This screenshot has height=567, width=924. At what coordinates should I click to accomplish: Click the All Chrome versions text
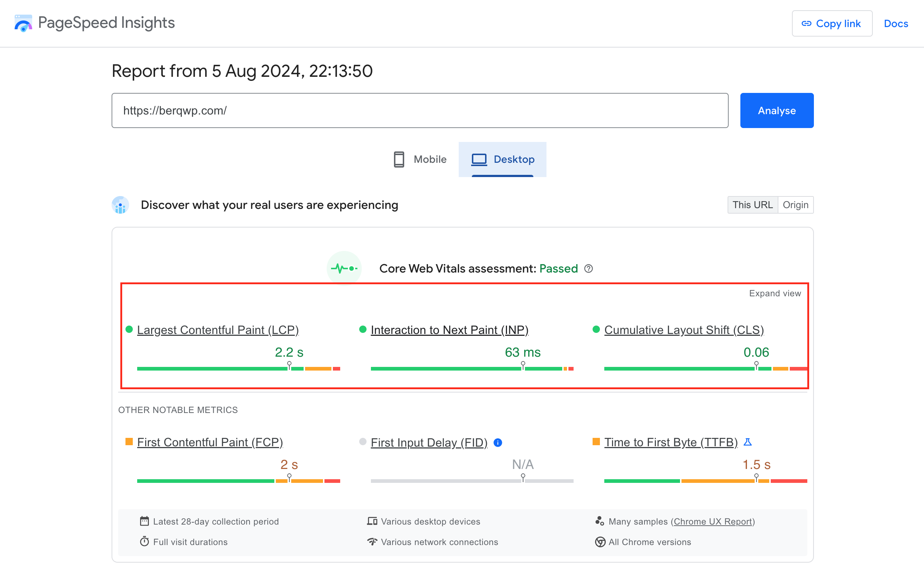pyautogui.click(x=650, y=542)
